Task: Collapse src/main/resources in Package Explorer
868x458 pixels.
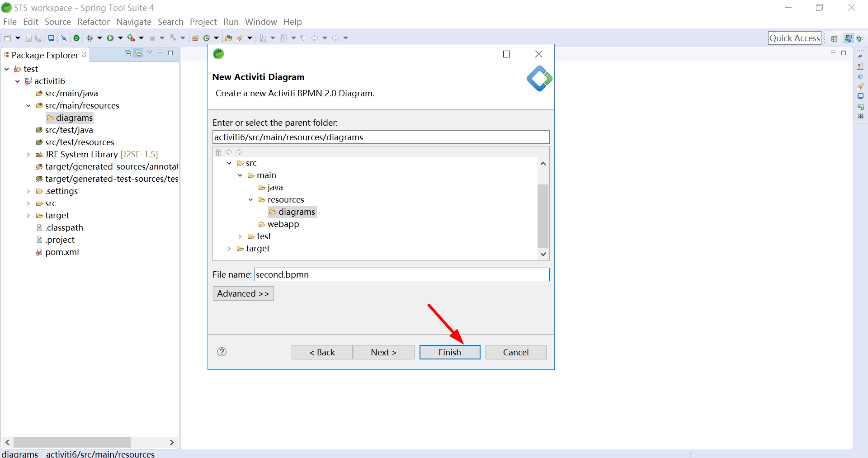Action: (x=28, y=106)
